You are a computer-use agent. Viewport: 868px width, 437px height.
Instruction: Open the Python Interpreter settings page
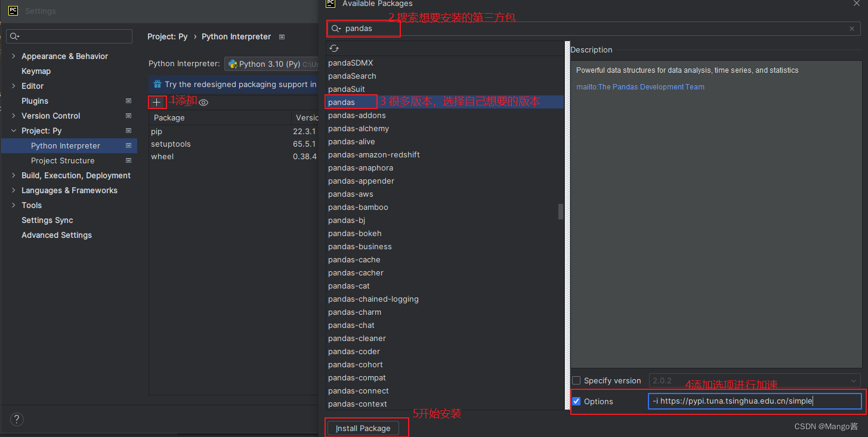(x=66, y=145)
